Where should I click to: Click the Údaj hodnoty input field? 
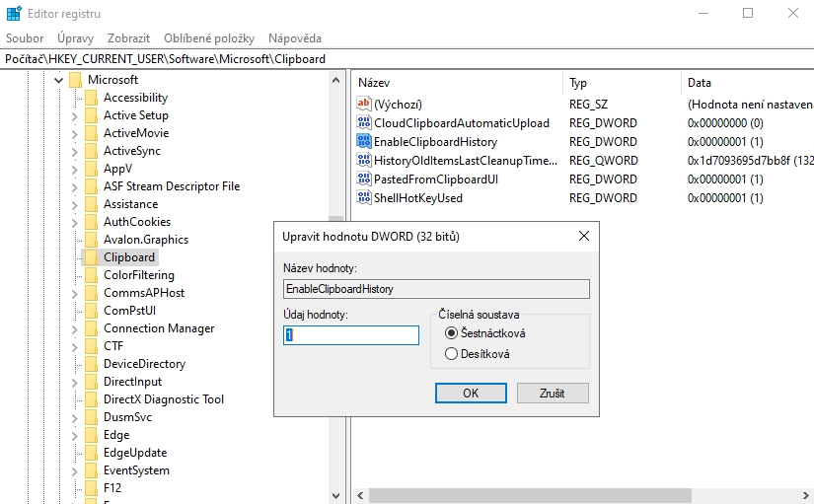[351, 334]
